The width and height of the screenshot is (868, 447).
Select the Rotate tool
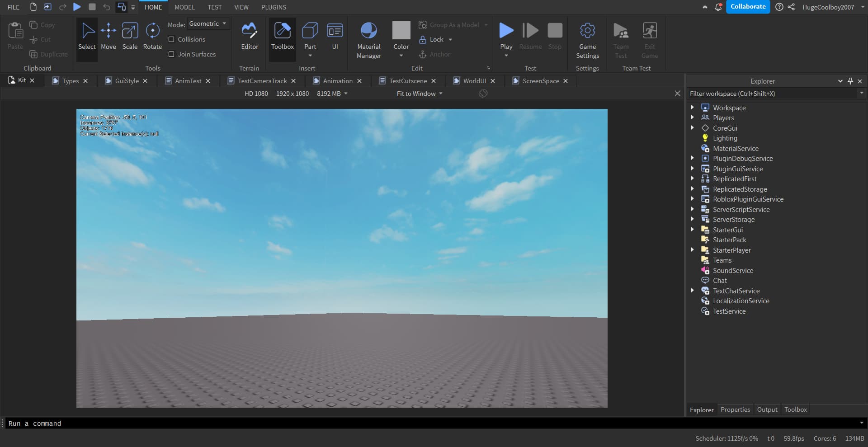(x=152, y=36)
